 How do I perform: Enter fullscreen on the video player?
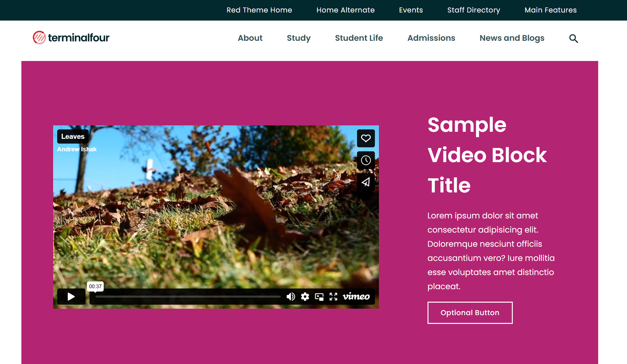333,297
